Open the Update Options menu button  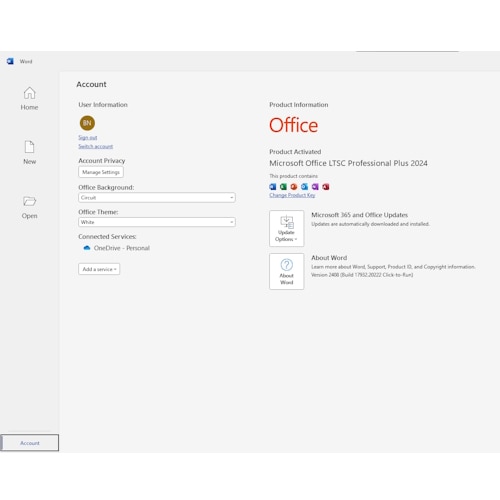coord(287,228)
